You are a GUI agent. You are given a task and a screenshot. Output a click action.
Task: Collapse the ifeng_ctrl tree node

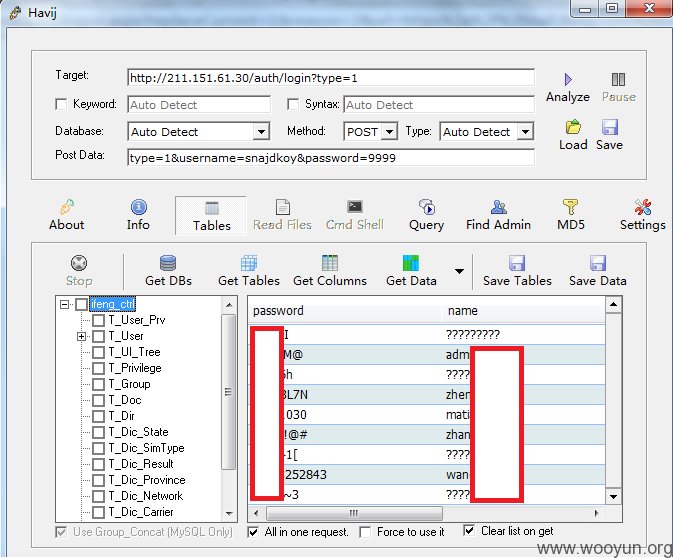64,304
